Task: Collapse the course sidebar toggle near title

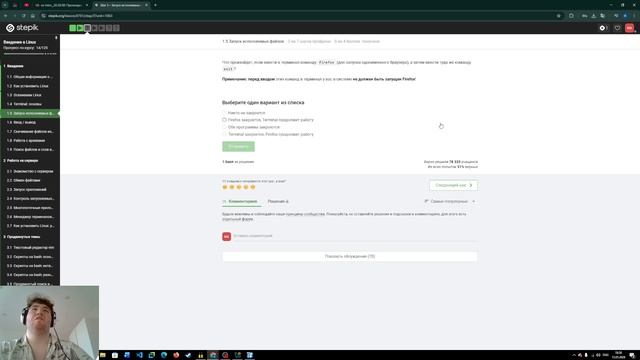Action: (56, 38)
